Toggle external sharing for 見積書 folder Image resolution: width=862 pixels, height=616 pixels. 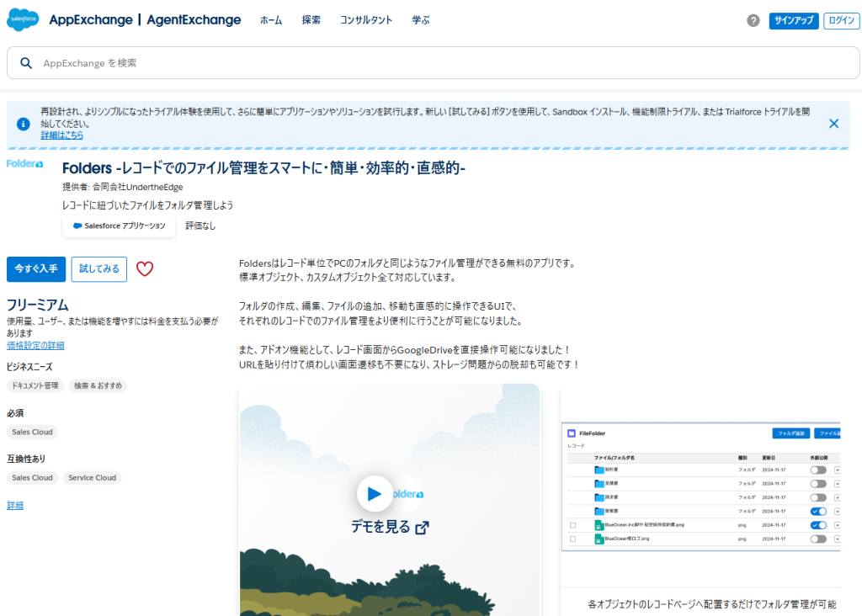[818, 484]
